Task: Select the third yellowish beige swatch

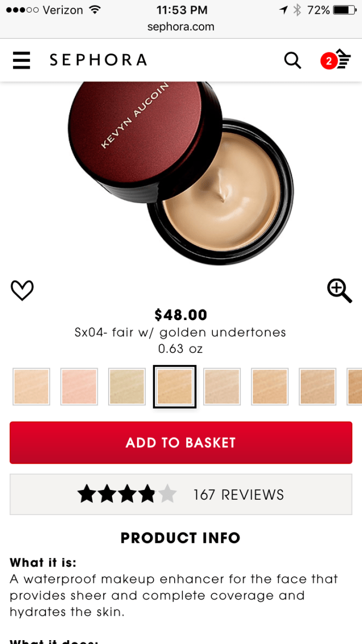Action: (127, 387)
